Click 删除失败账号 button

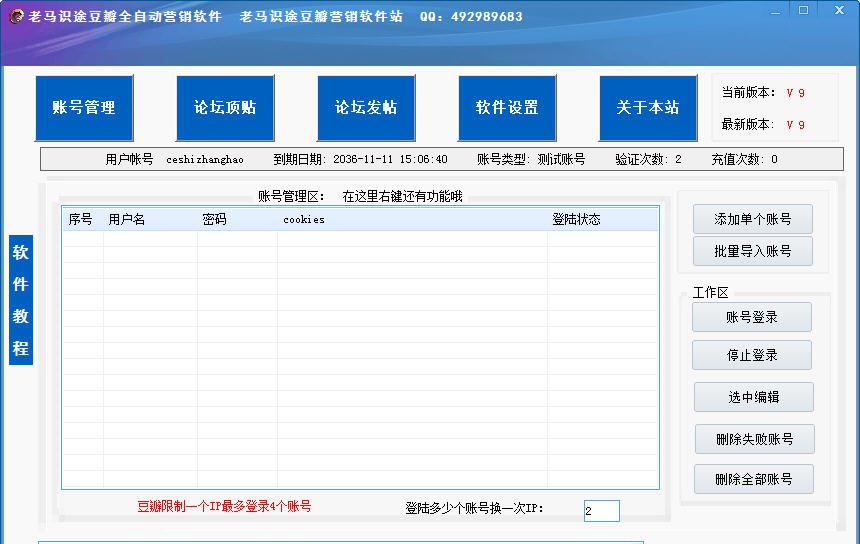[x=754, y=439]
